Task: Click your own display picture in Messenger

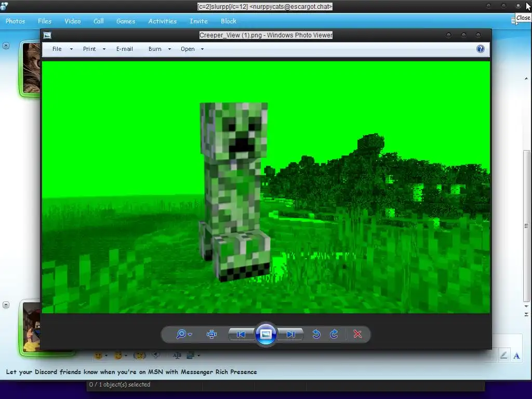Action: [32, 327]
